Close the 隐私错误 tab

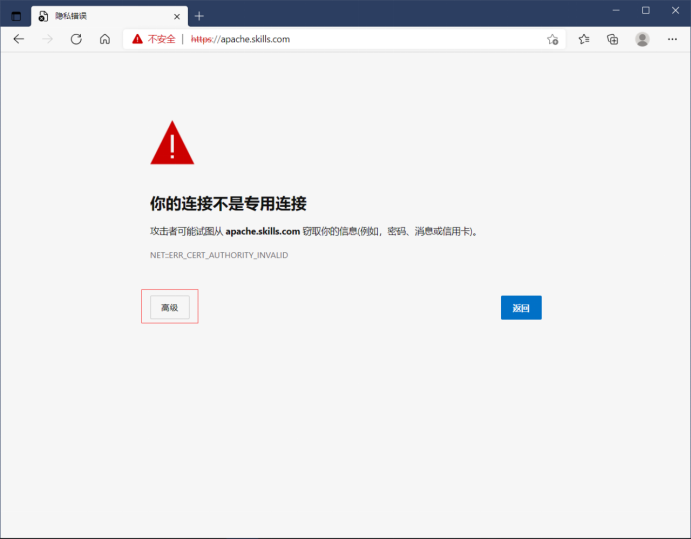(x=177, y=16)
